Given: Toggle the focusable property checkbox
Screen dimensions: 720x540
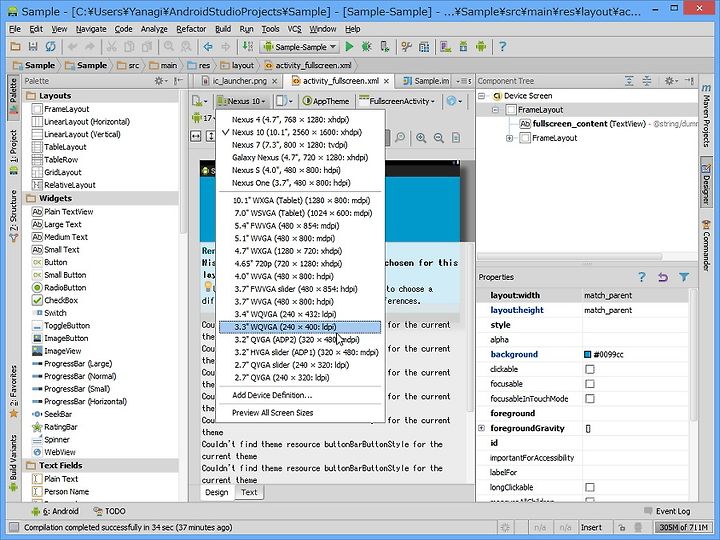Looking at the screenshot, I should click(590, 384).
